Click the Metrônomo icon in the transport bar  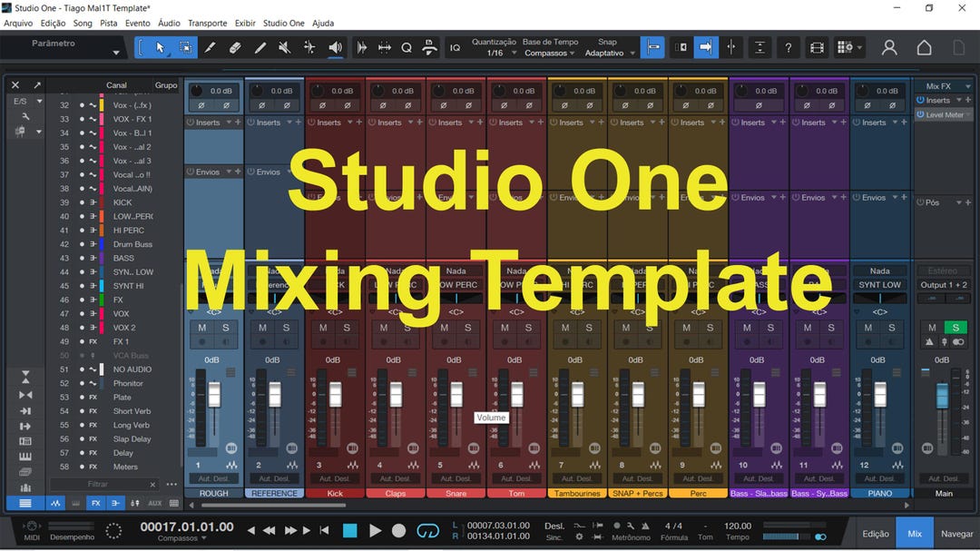pyautogui.click(x=644, y=526)
